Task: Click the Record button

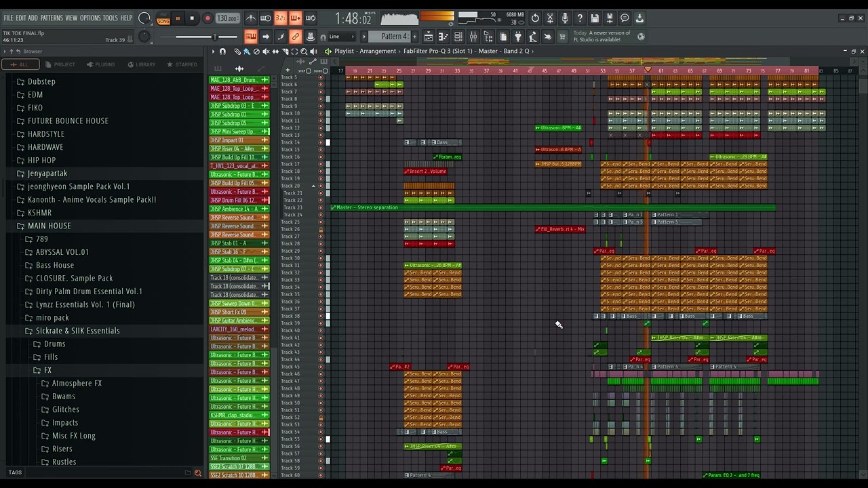Action: [x=208, y=18]
